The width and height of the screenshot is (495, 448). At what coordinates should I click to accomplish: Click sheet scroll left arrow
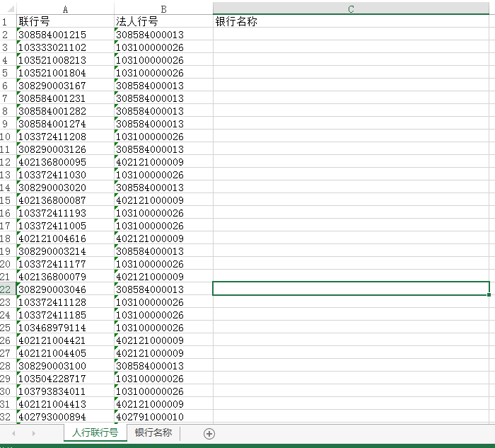point(13,433)
